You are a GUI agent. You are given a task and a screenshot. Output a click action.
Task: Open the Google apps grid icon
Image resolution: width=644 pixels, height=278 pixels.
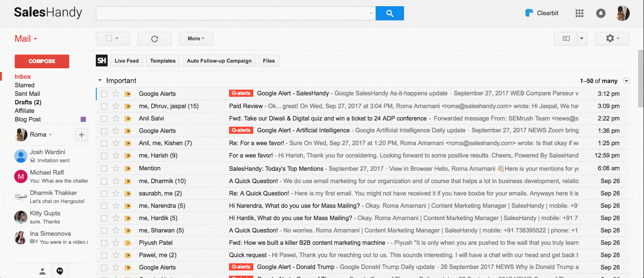tap(579, 13)
